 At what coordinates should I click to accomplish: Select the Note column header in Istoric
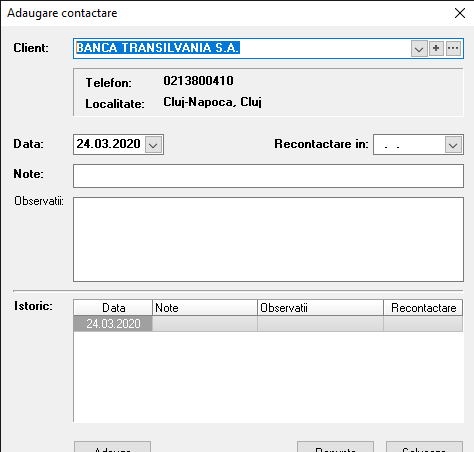205,308
